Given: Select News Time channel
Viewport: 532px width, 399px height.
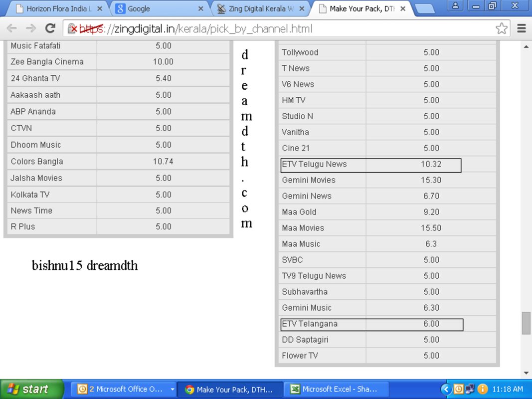Looking at the screenshot, I should (x=31, y=210).
